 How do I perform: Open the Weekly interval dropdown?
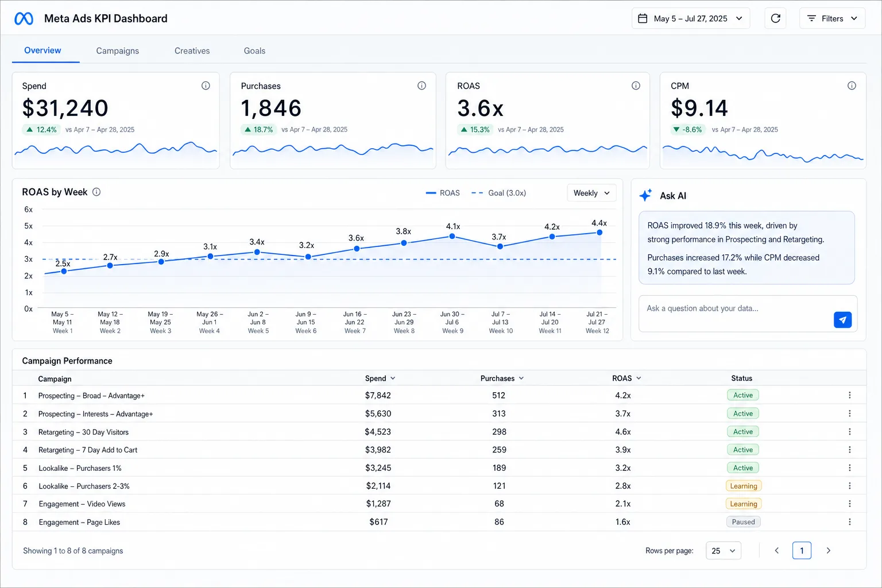591,193
